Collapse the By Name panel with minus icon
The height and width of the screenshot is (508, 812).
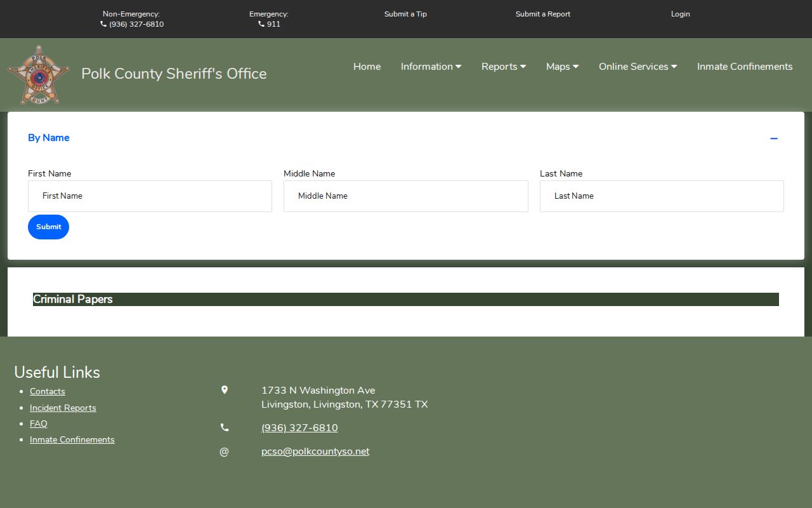(x=774, y=138)
